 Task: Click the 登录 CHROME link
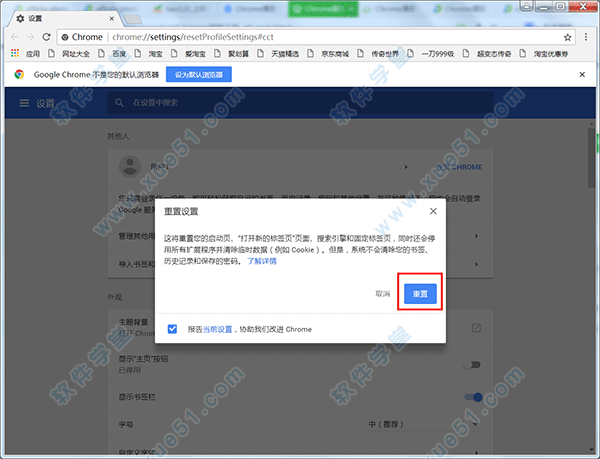(x=460, y=167)
